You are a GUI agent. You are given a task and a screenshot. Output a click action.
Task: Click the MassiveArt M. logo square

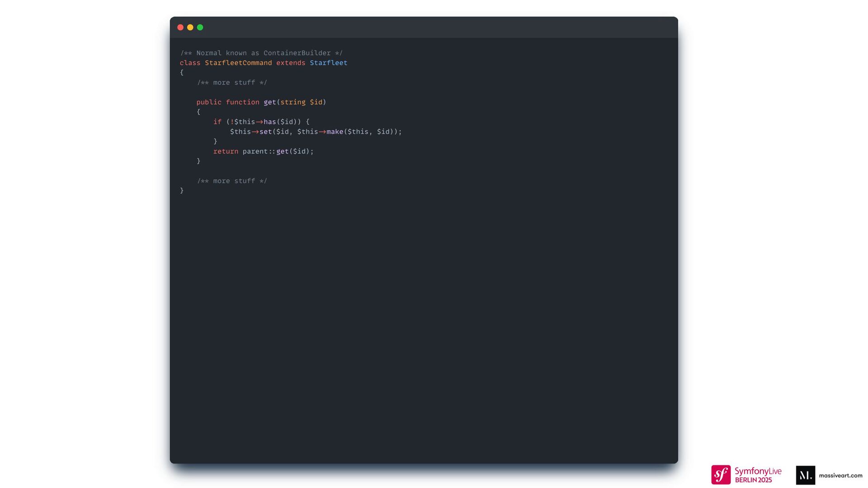(x=806, y=475)
